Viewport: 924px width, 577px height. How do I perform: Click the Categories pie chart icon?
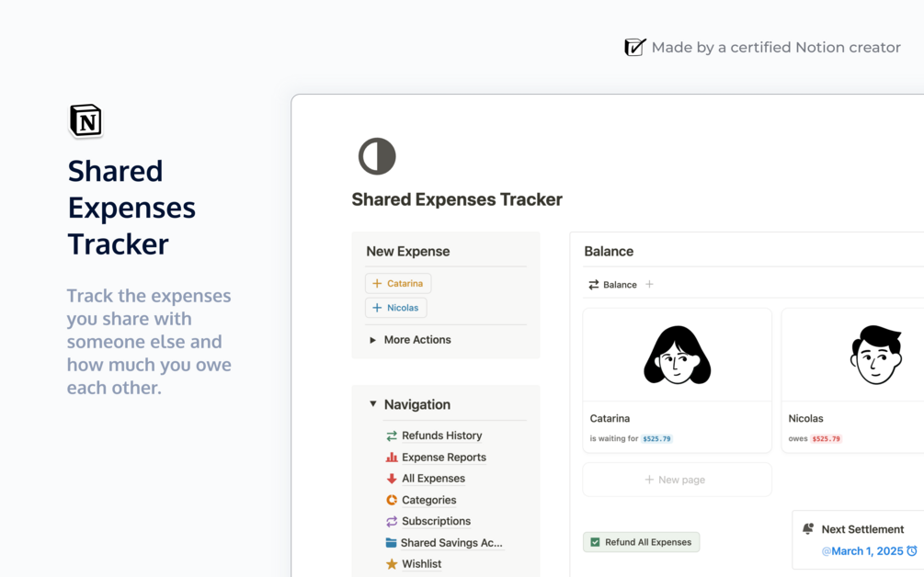(x=392, y=500)
